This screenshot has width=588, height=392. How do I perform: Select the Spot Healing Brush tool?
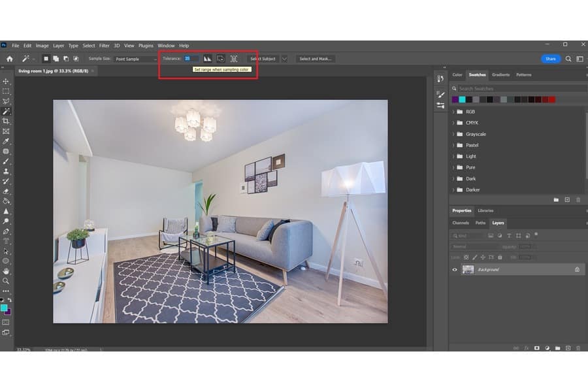(x=6, y=151)
